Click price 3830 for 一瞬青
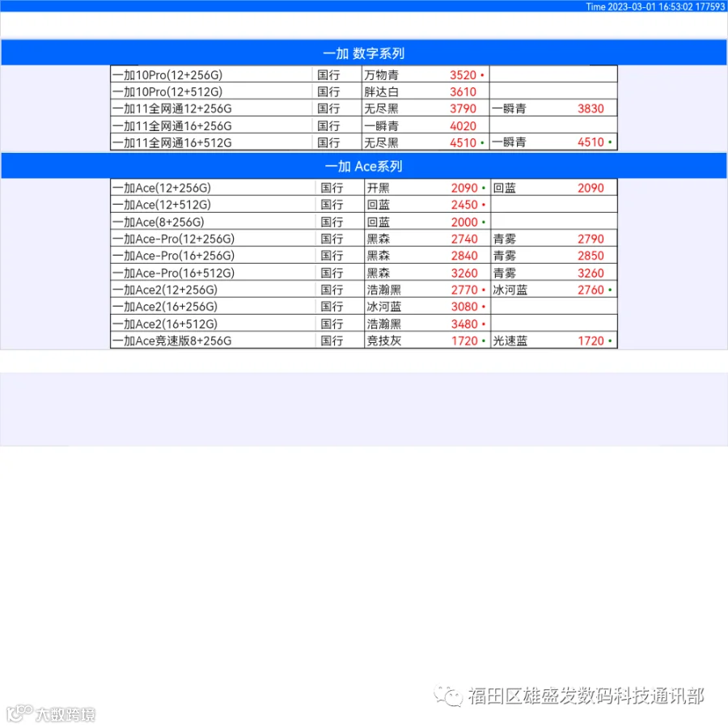Image resolution: width=728 pixels, height=728 pixels. pos(590,108)
